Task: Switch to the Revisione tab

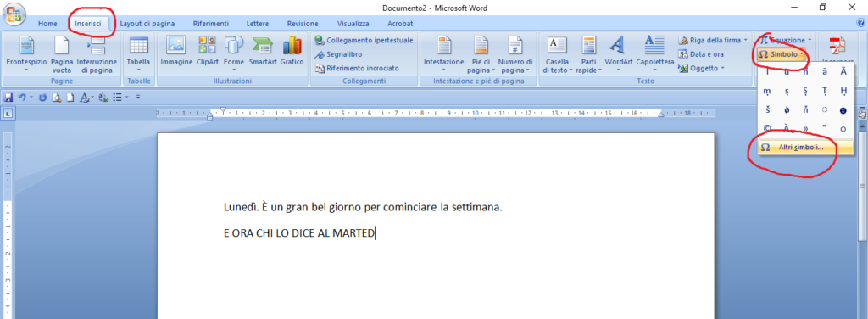Action: coord(303,24)
